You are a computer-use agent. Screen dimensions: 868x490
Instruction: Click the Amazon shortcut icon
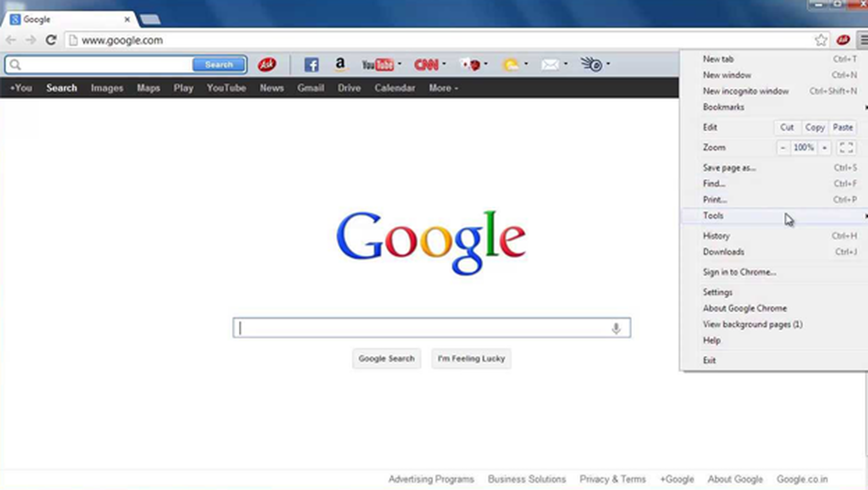pos(339,64)
